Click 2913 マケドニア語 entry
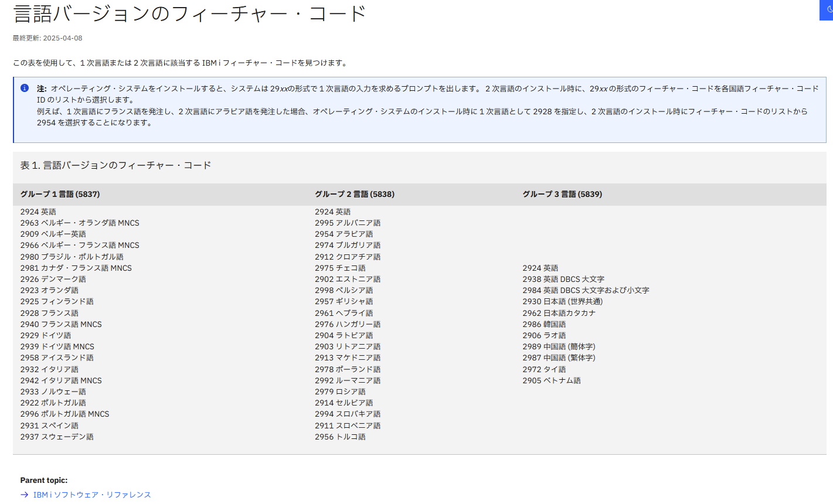This screenshot has width=833, height=504. 348,357
